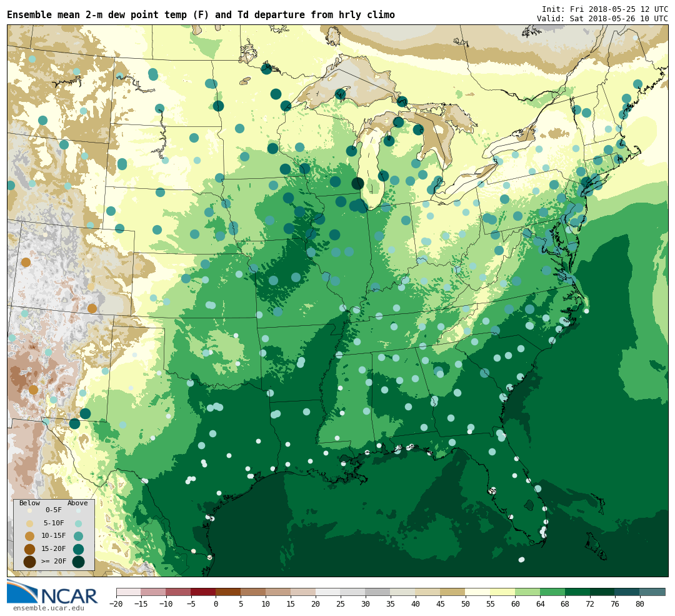Image resolution: width=675 pixels, height=616 pixels.
Task: Click the "0-5F" legend label
Action: tap(54, 510)
